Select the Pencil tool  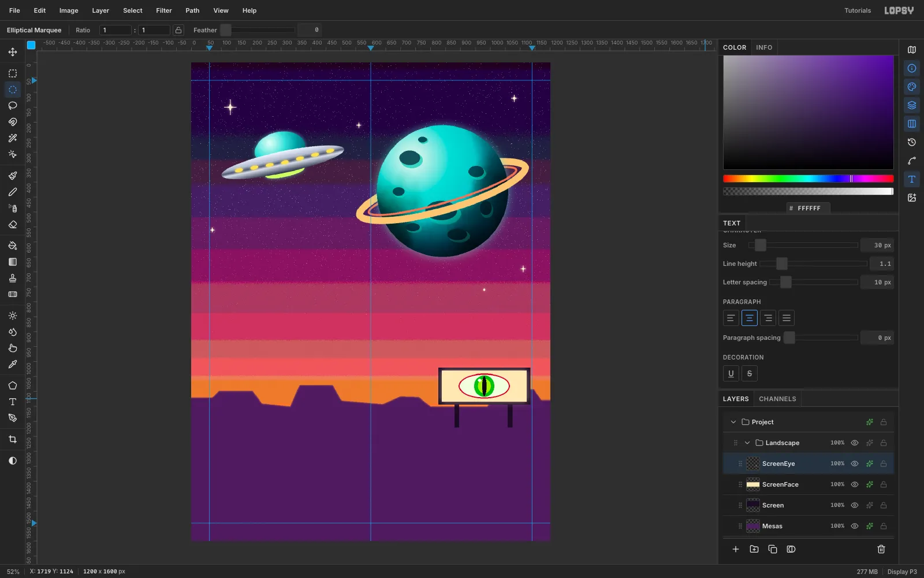pyautogui.click(x=13, y=192)
